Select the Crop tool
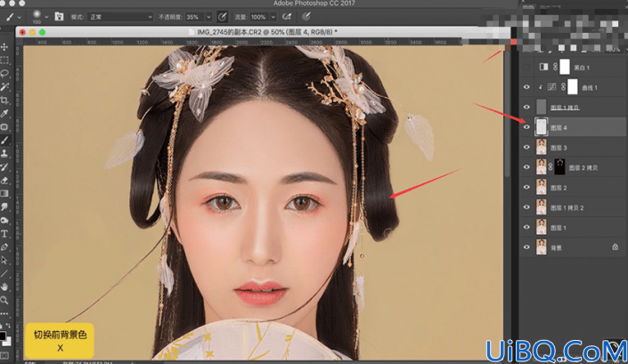 4,100
